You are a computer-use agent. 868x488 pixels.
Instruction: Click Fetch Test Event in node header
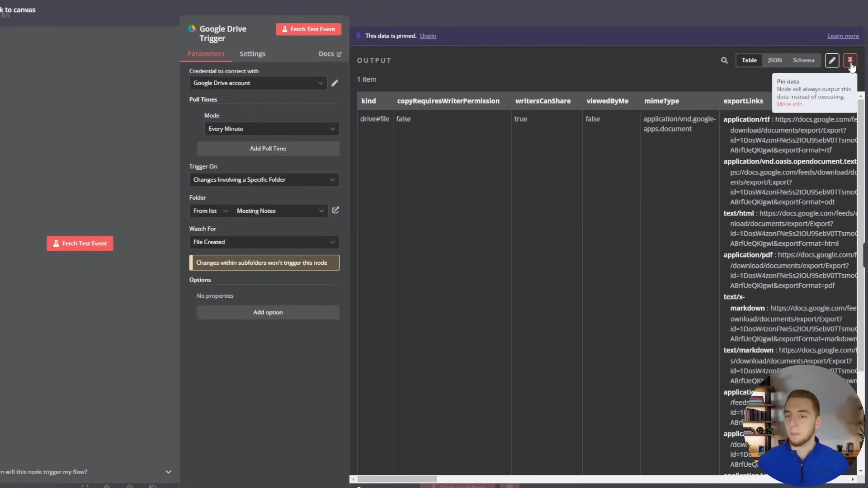[x=308, y=29]
